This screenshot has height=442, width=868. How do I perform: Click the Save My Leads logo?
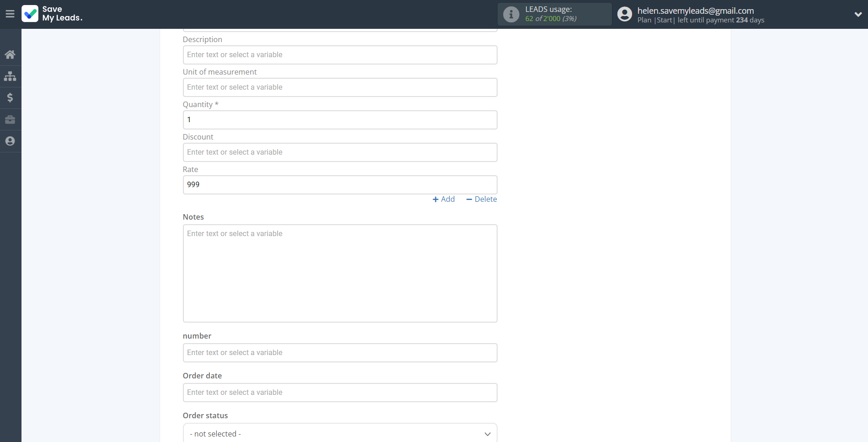[52, 14]
